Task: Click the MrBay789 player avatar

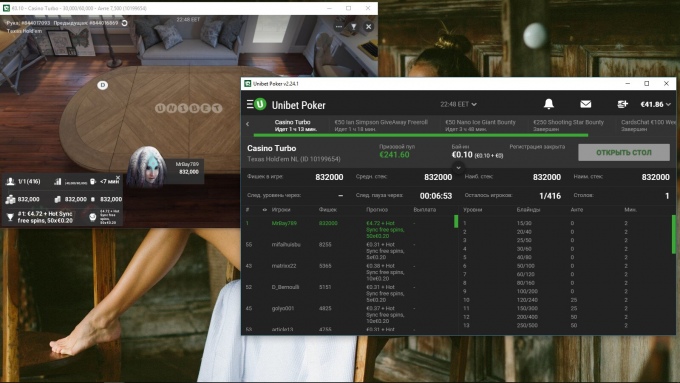Action: [x=147, y=166]
